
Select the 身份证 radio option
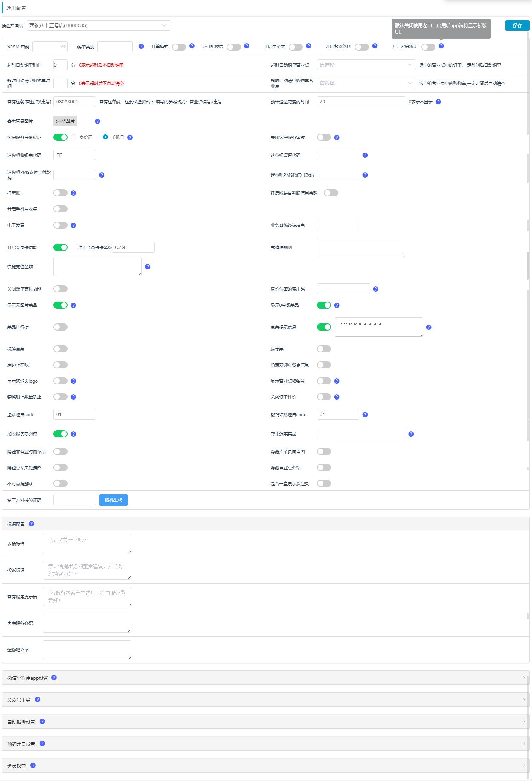pos(74,137)
